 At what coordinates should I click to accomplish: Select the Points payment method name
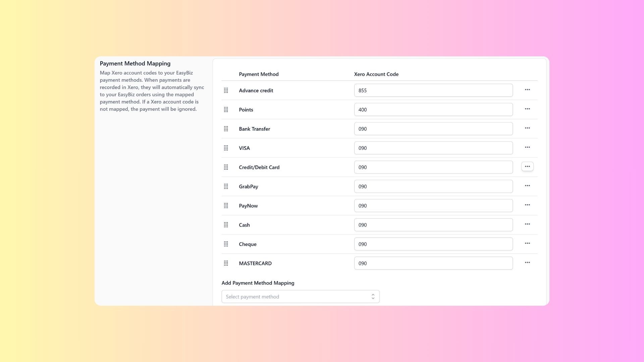point(246,110)
